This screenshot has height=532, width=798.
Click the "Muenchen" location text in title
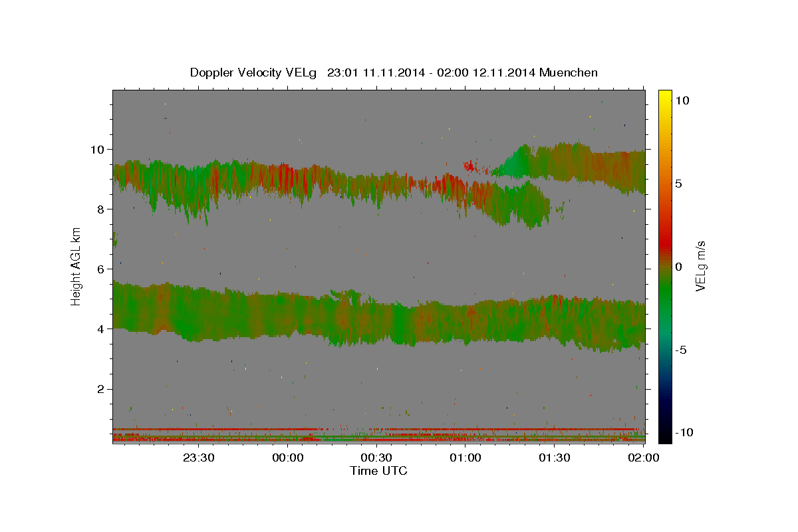coord(569,72)
